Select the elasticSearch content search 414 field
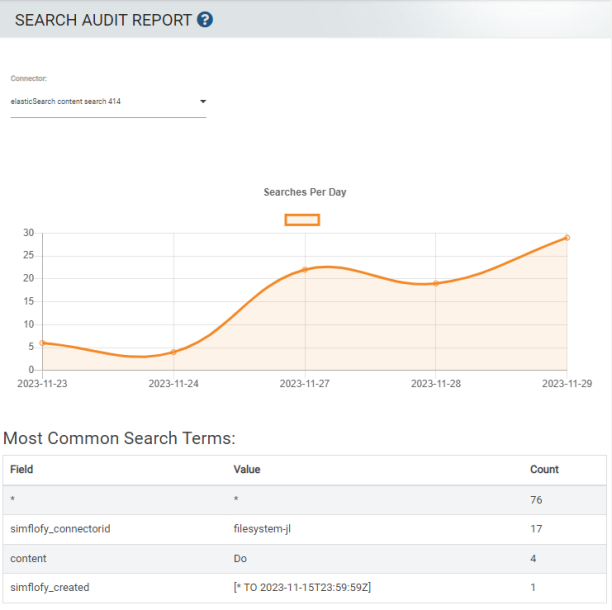Image resolution: width=612 pixels, height=610 pixels. click(x=100, y=102)
